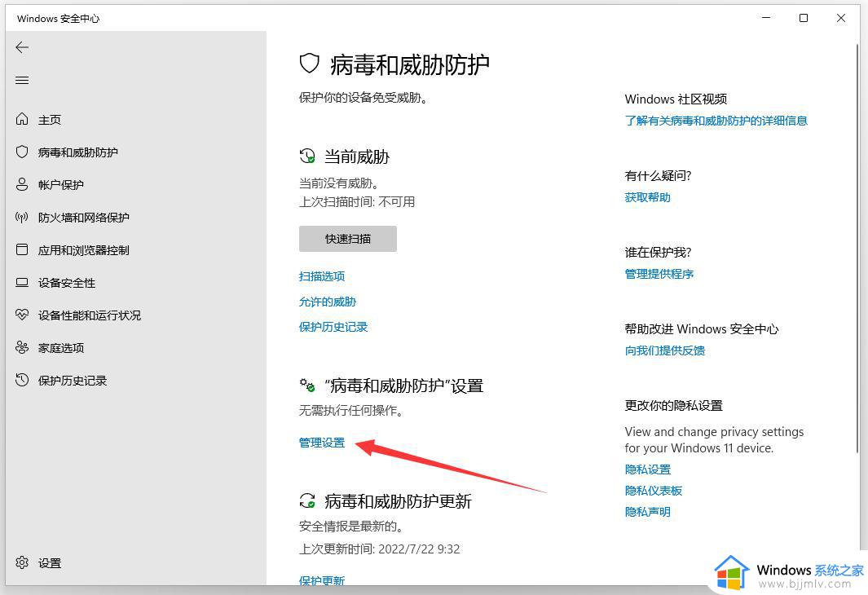The image size is (868, 595).
Task: Click the gears icon beside "病毒和威胁防护"设置
Action: [307, 386]
